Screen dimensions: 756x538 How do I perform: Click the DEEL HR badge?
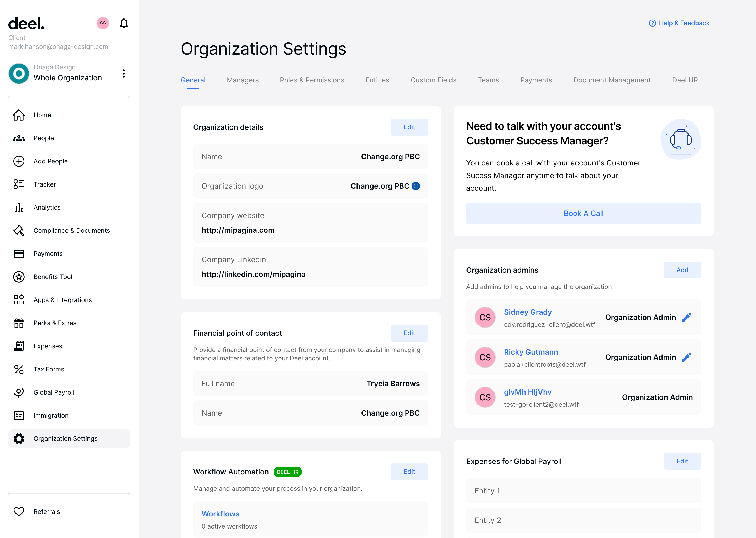coord(287,472)
